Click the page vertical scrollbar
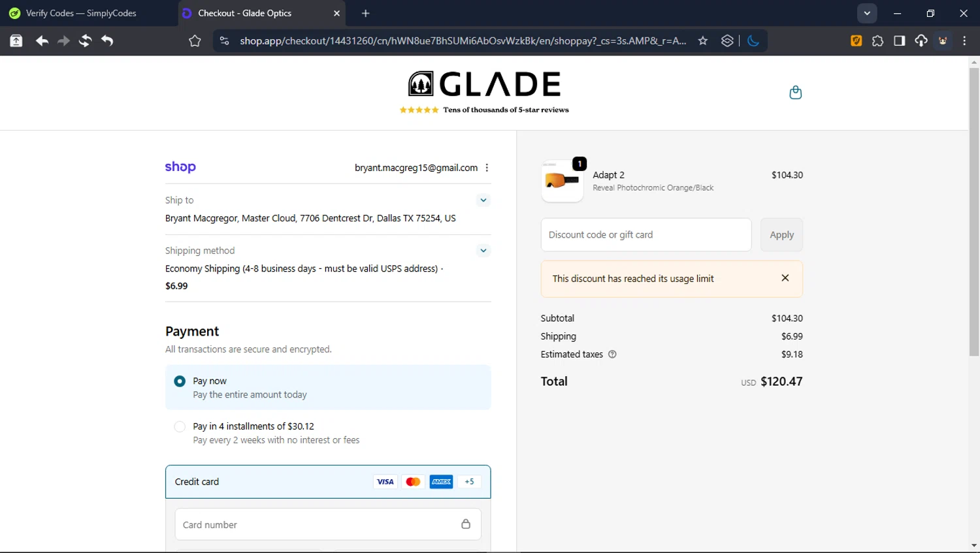Screen dimensions: 980x553 point(974,212)
